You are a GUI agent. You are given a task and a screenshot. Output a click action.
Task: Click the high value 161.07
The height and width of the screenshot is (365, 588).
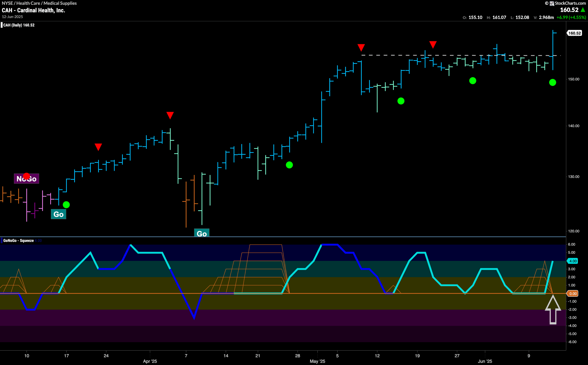[x=499, y=17]
